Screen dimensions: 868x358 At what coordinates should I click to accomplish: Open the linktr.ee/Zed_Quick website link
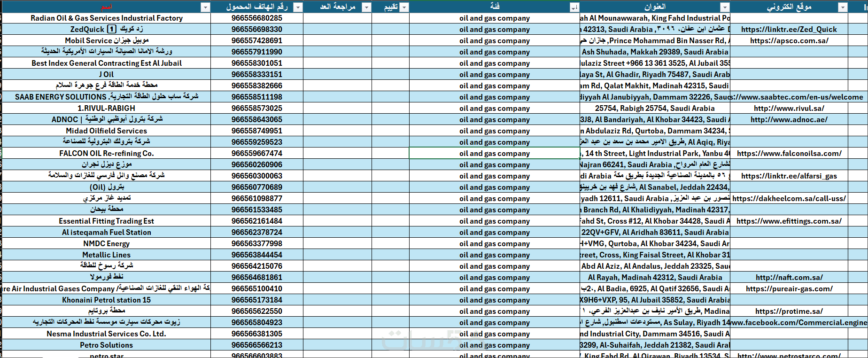point(789,29)
